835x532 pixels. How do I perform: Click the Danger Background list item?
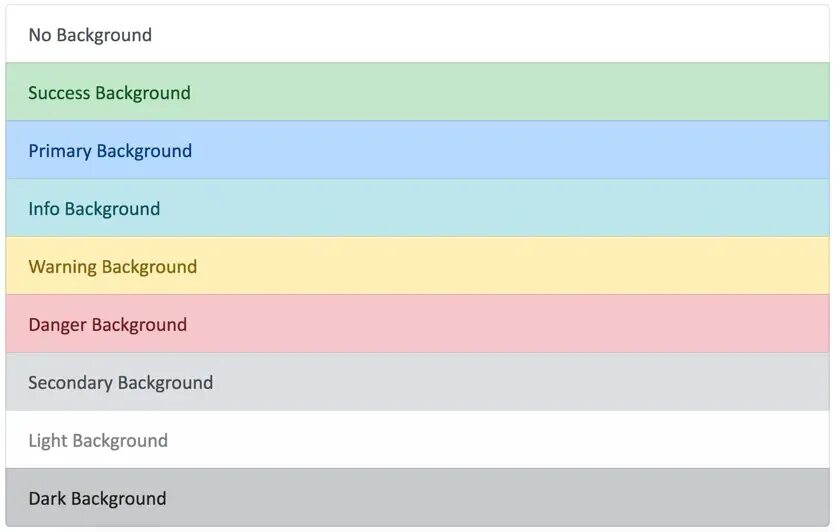click(417, 325)
